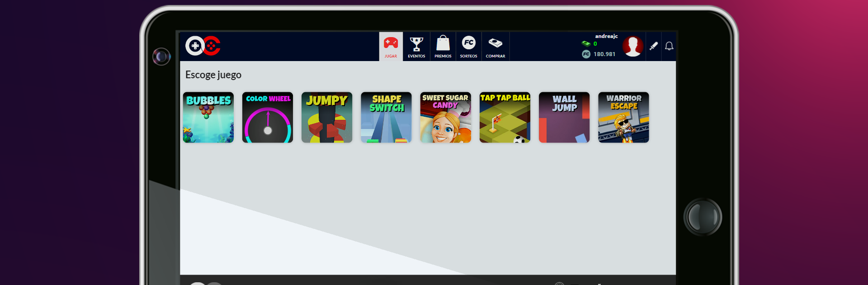Choose the Tap Tap Ball game
Image resolution: width=868 pixels, height=285 pixels.
505,118
